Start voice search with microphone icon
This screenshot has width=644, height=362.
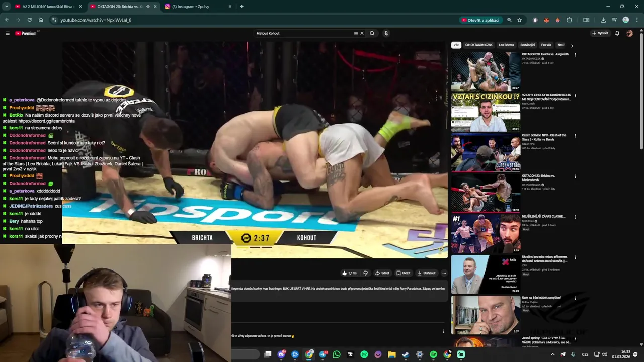(386, 33)
